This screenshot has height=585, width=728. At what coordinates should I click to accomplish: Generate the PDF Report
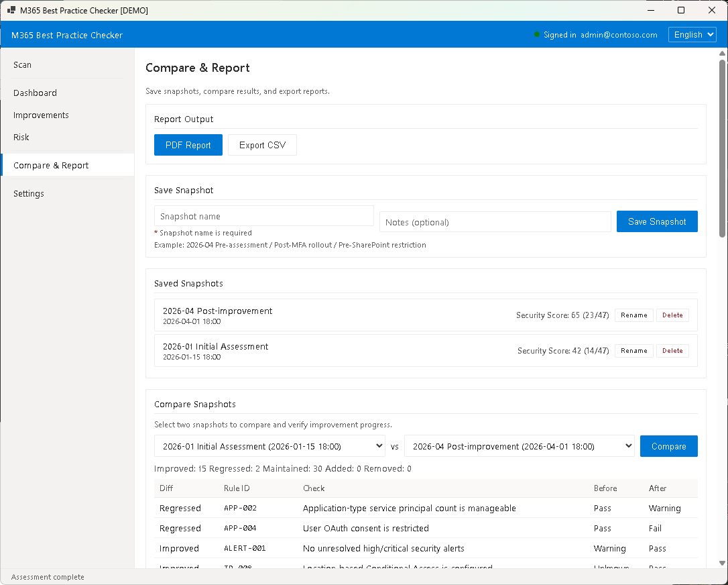click(188, 145)
